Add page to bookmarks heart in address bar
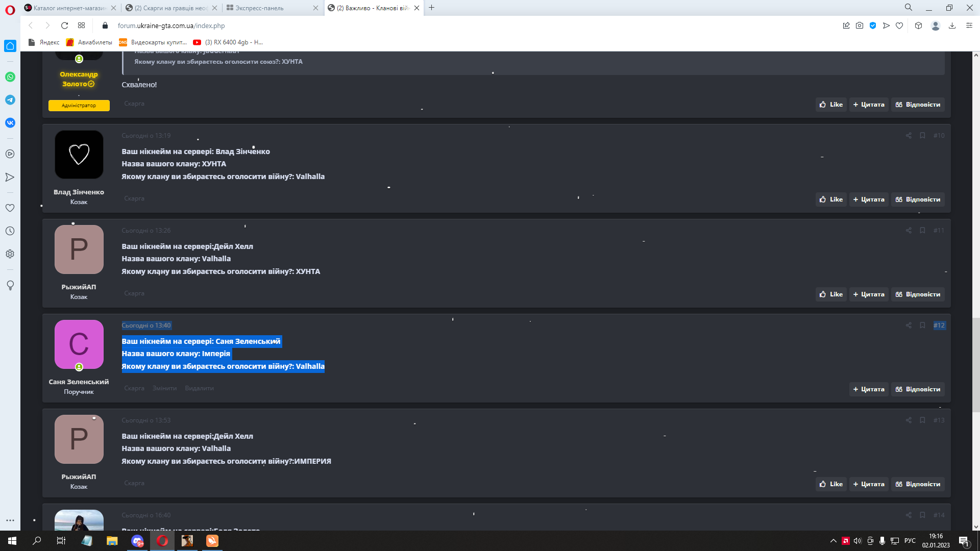This screenshot has width=980, height=551. point(899,26)
